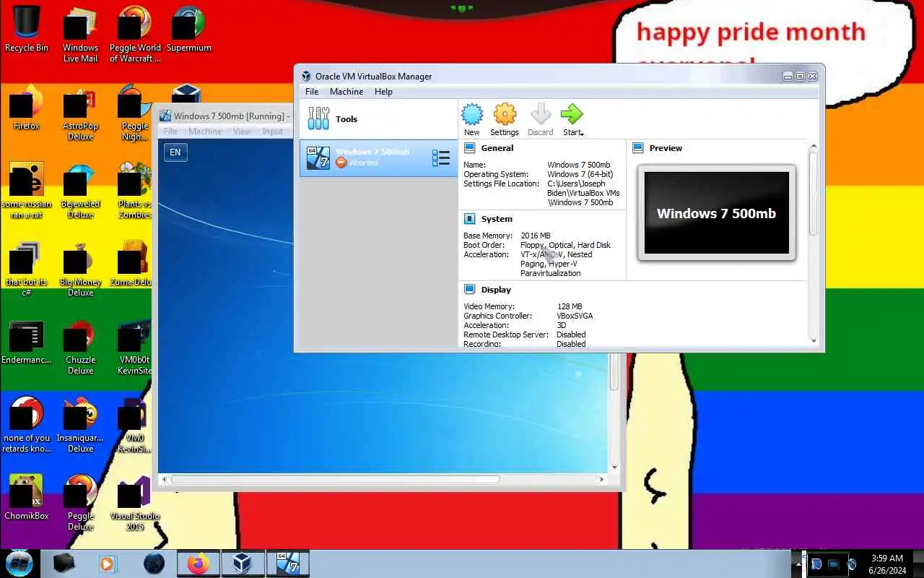Open the Help menu in VirtualBox Manager
The height and width of the screenshot is (578, 924).
click(x=383, y=92)
